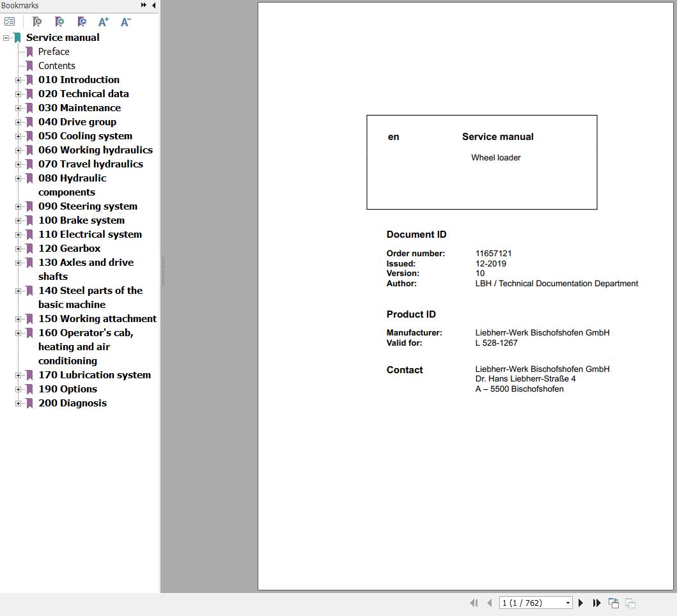Expand the 080 Hydraulic components bookmark
The height and width of the screenshot is (616, 677).
click(18, 178)
